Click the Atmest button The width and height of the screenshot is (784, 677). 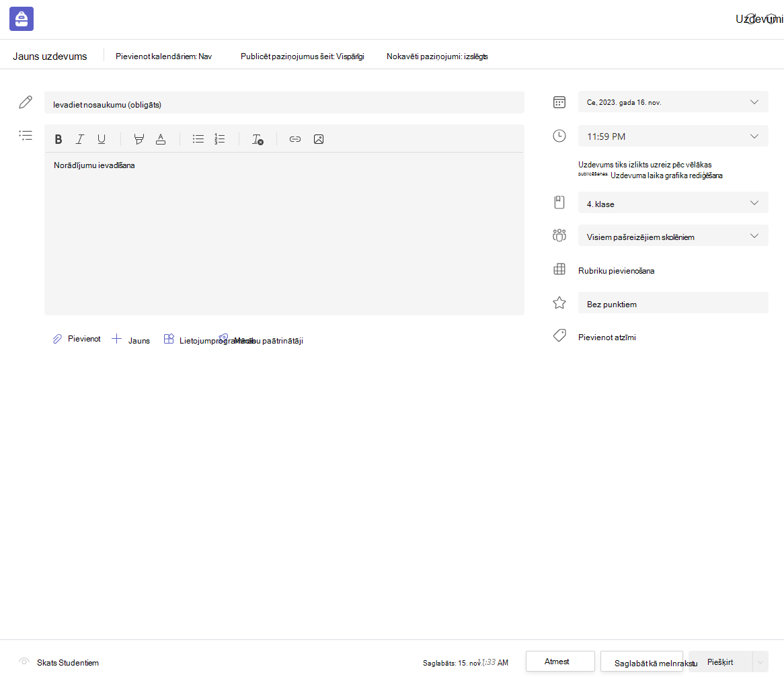[560, 662]
